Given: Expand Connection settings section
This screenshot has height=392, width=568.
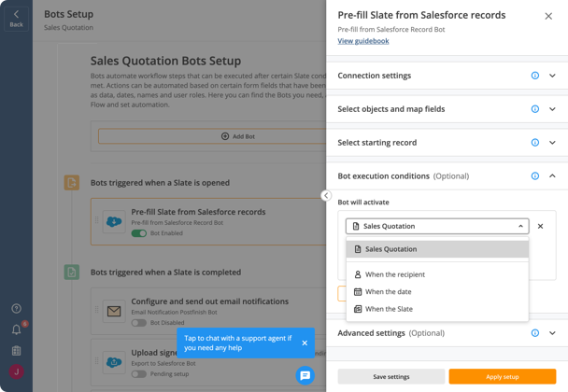Looking at the screenshot, I should point(552,76).
